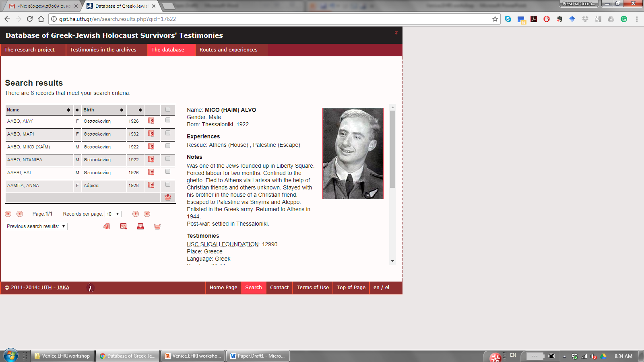The width and height of the screenshot is (644, 362).
Task: Open record icon for ΑΛΒΟ, ΜΙΚΟ (ΧΑΪΜ)
Action: (151, 146)
